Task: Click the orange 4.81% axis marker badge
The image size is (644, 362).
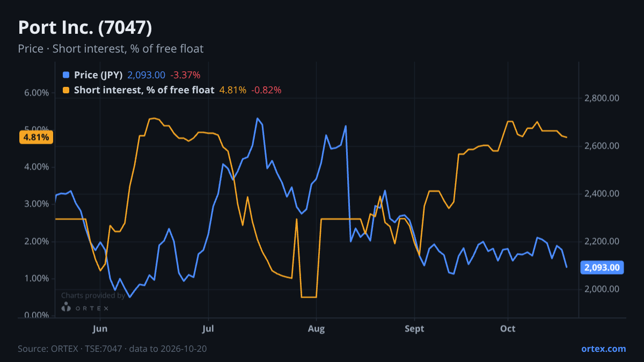Action: [36, 137]
